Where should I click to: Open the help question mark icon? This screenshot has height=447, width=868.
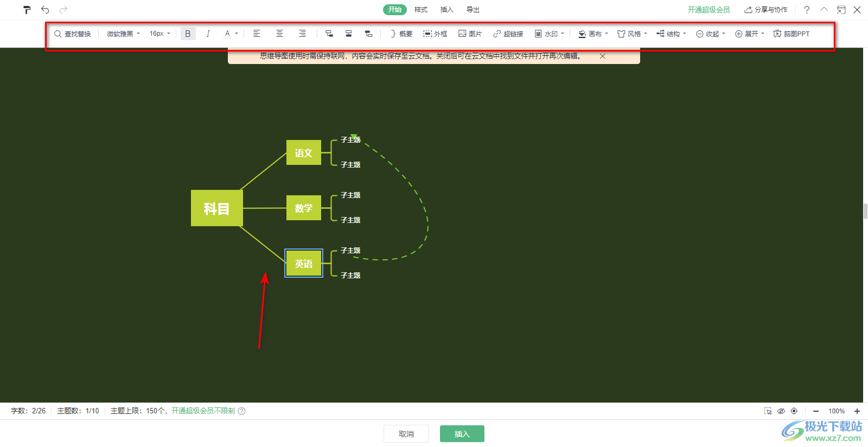[x=807, y=10]
